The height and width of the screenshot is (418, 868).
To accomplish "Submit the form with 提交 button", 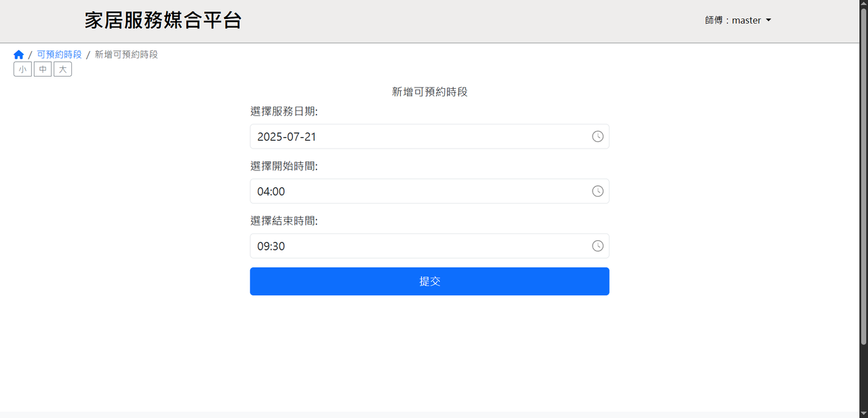I will point(429,282).
